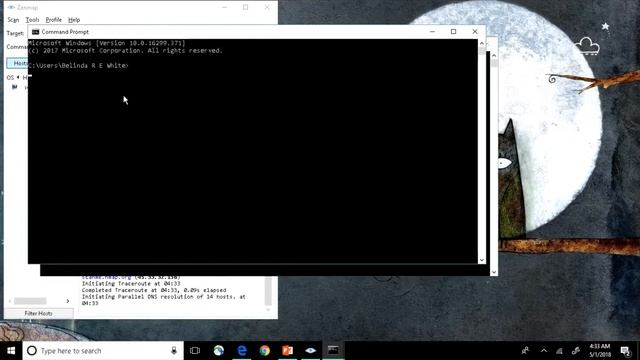Image resolution: width=640 pixels, height=360 pixels.
Task: Open the People icon in system tray
Action: point(525,351)
